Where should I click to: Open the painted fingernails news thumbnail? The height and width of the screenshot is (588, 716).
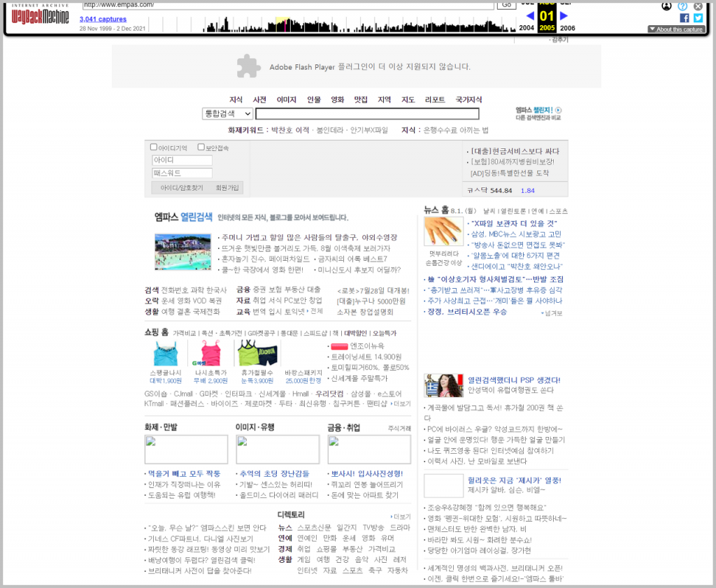click(443, 231)
